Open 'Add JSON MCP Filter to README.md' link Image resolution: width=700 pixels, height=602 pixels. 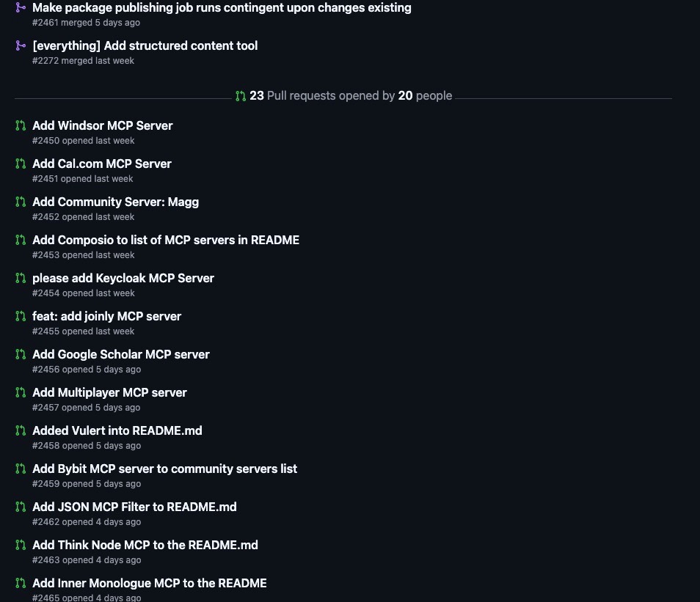coord(135,507)
